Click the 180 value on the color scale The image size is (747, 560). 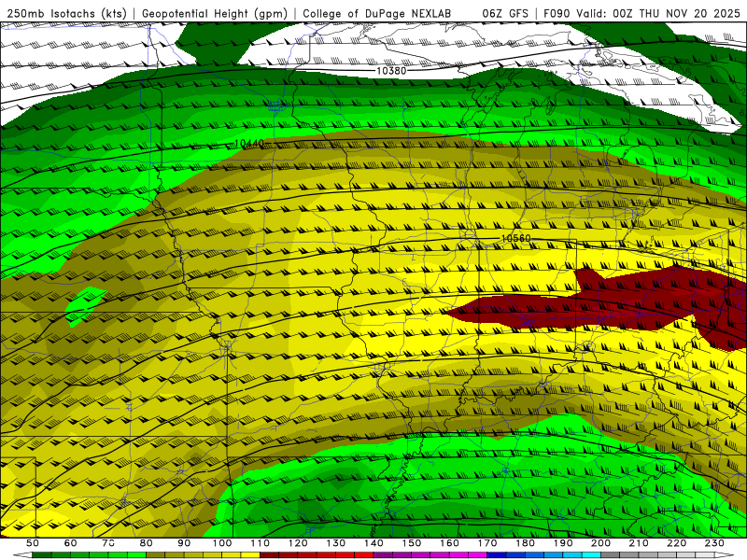point(525,543)
